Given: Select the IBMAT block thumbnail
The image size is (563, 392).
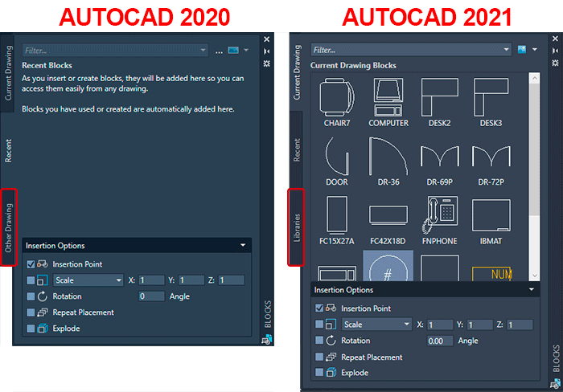Looking at the screenshot, I should coord(491,220).
